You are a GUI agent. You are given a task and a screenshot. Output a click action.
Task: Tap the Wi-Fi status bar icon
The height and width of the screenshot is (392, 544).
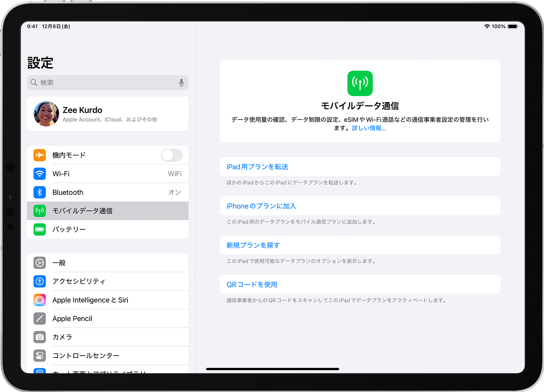[x=487, y=26]
